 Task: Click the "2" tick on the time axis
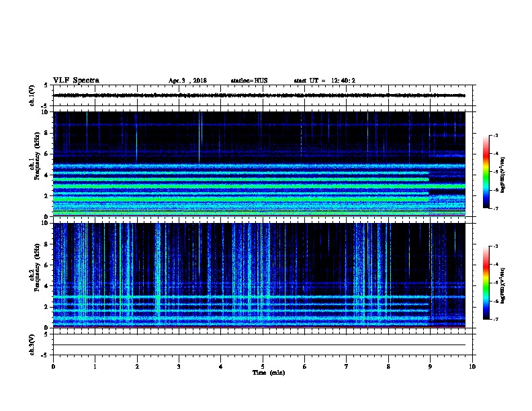click(137, 367)
